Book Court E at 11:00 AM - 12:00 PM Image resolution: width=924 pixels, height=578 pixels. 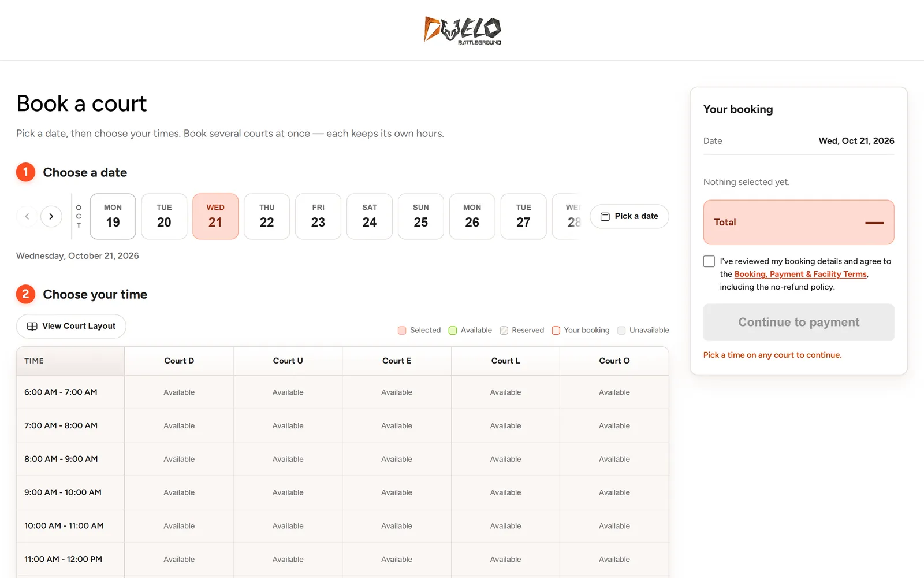397,560
